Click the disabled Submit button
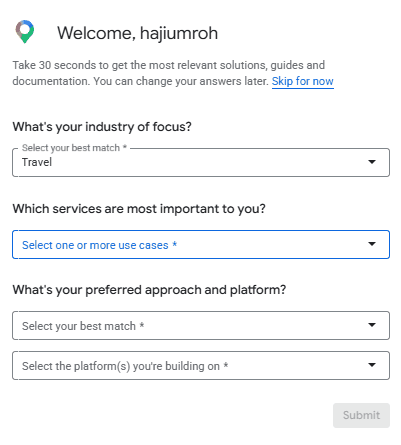This screenshot has width=401, height=445. [x=361, y=415]
